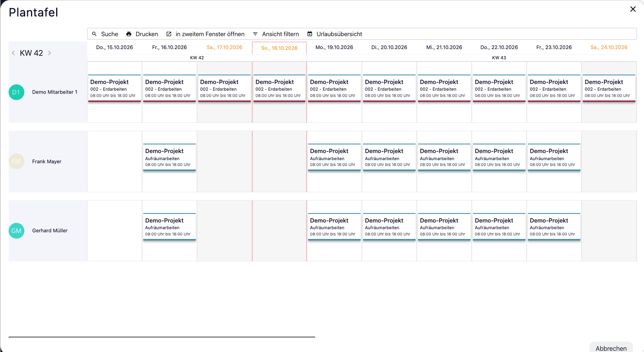Click the open-in-second-window icon
Image resolution: width=644 pixels, height=352 pixels.
coord(169,34)
